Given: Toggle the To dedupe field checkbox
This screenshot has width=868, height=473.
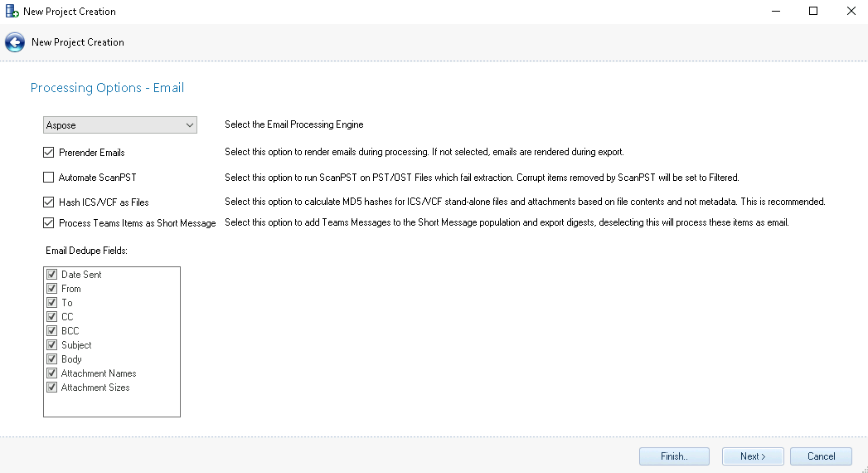Looking at the screenshot, I should click(x=52, y=303).
